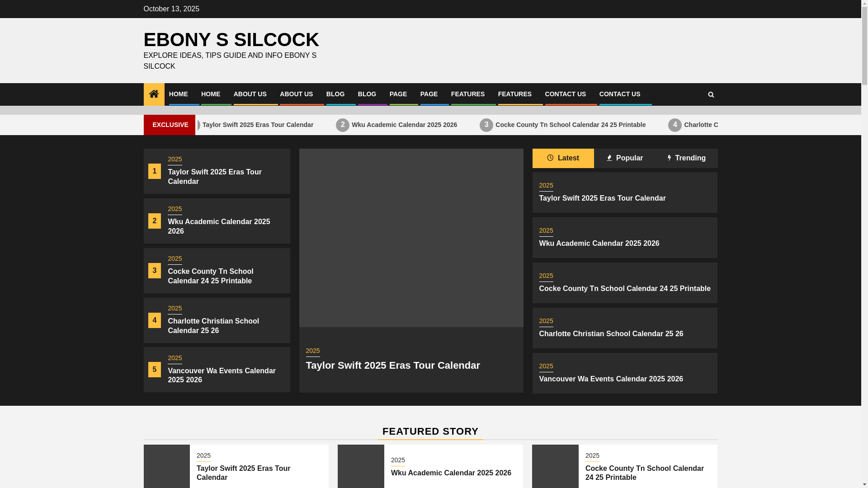Screen dimensions: 868x488
Task: Click 2025 tag above Wku in Latest panel
Action: pyautogui.click(x=546, y=231)
